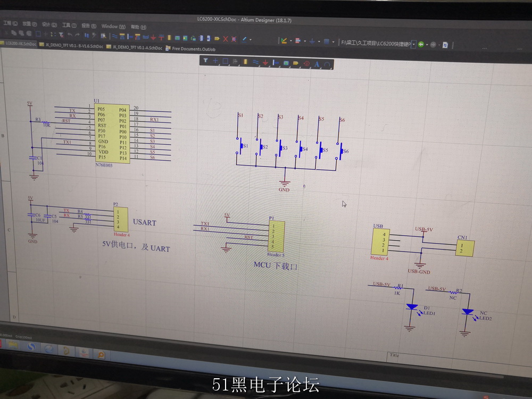Open the power sources dropdown arrow

[319, 41]
